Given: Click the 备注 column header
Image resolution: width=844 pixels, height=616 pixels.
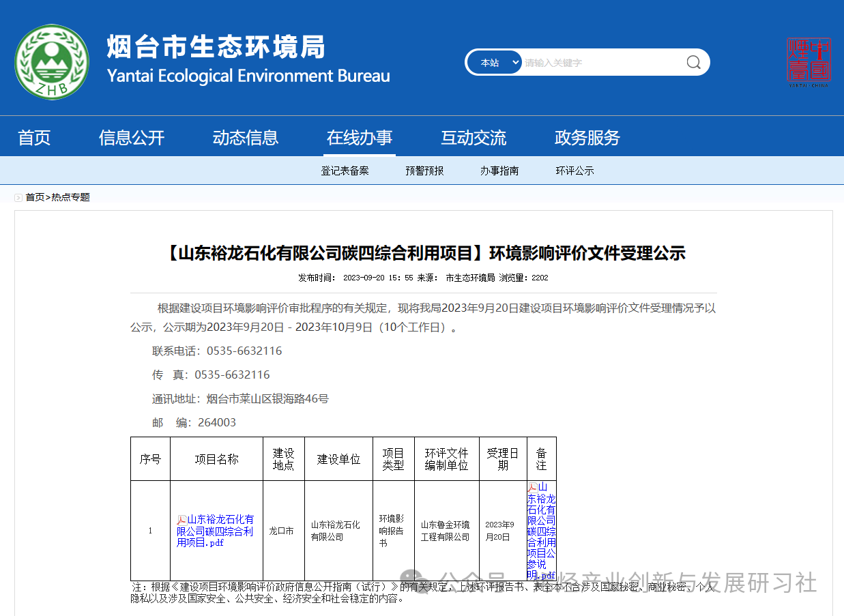Looking at the screenshot, I should click(542, 459).
